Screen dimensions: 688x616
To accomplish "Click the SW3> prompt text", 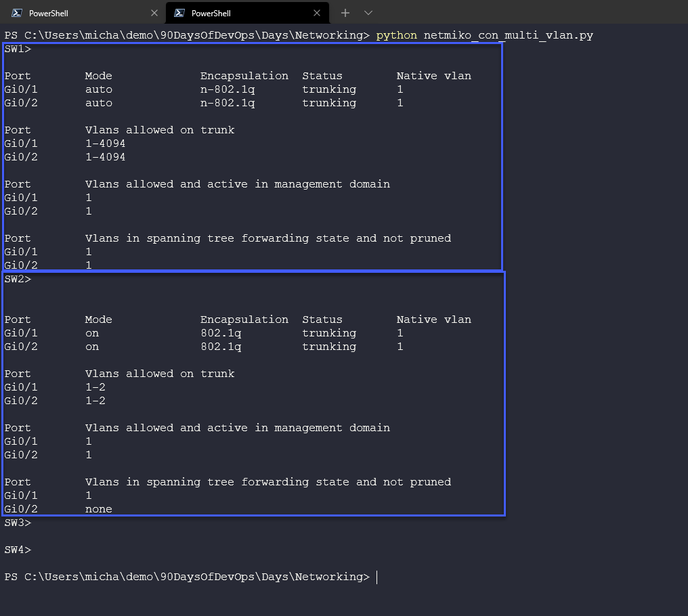I will [x=16, y=523].
